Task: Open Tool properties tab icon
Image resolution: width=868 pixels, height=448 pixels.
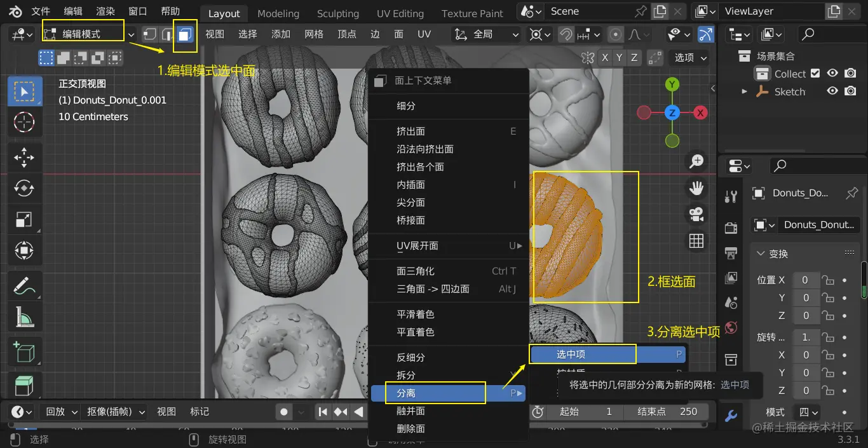Action: click(731, 196)
